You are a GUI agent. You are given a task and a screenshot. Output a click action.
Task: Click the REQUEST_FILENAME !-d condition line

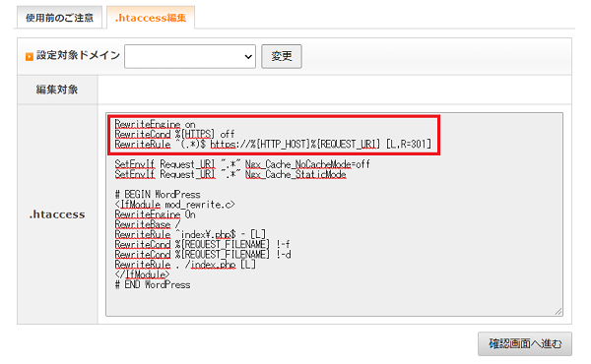pyautogui.click(x=203, y=255)
